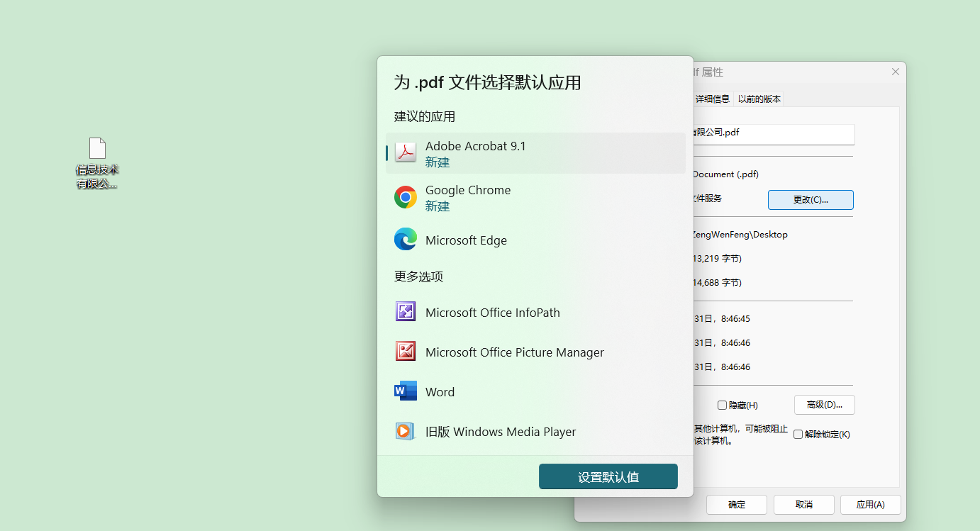The width and height of the screenshot is (980, 531).
Task: Select the Google Chrome label text
Action: point(468,190)
